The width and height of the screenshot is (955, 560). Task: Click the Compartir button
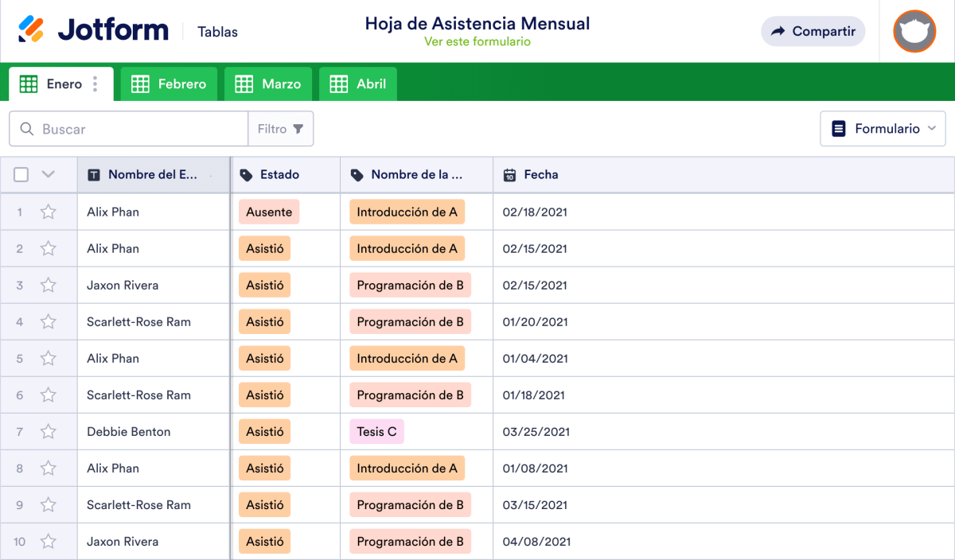[813, 31]
